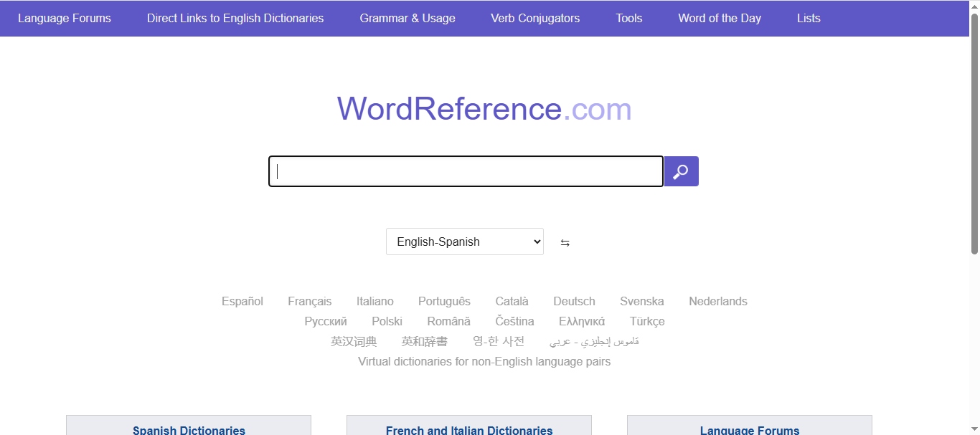This screenshot has width=980, height=435.
Task: Open the Language Forums menu
Action: click(65, 18)
